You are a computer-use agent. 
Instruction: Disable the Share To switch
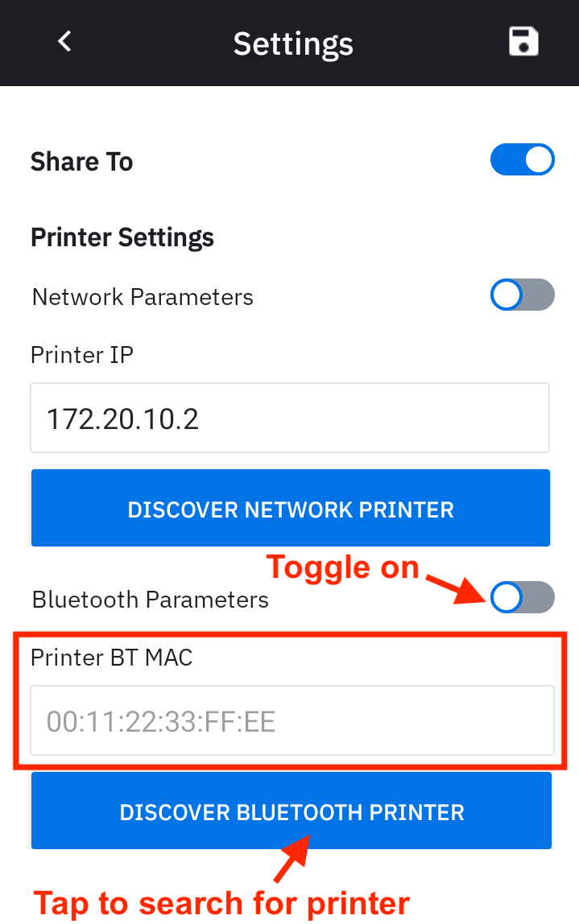[x=522, y=160]
